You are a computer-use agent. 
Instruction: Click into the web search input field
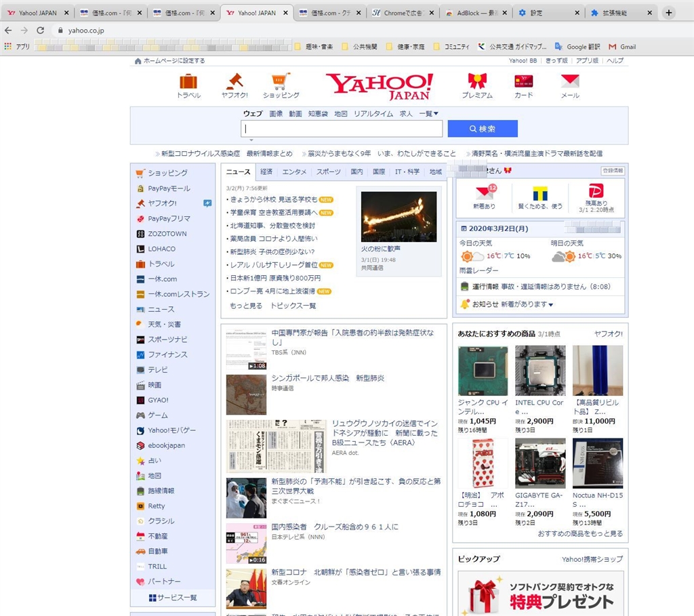click(x=342, y=129)
